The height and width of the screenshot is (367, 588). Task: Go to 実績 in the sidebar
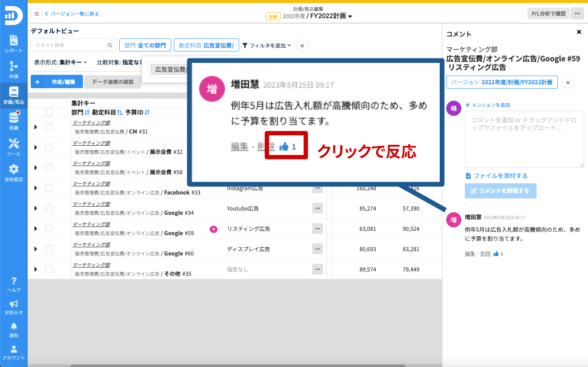coord(14,121)
